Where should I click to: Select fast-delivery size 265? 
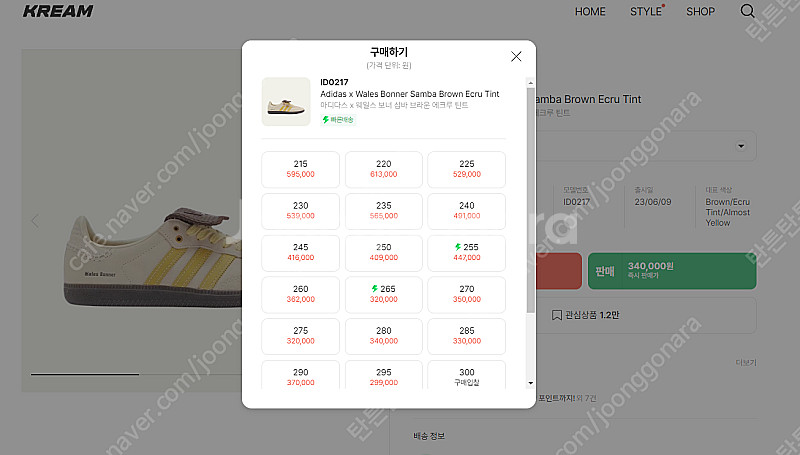(x=384, y=295)
